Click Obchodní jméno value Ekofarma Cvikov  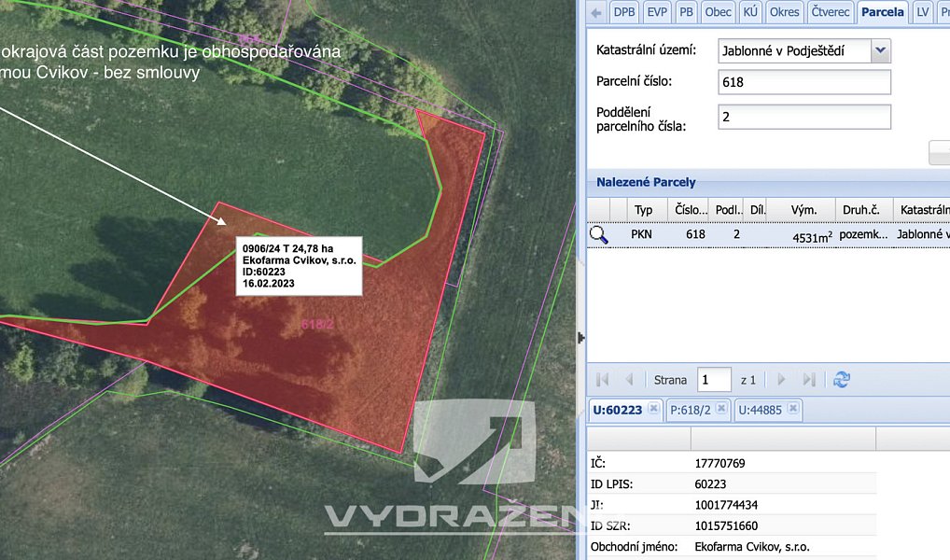coord(752,547)
